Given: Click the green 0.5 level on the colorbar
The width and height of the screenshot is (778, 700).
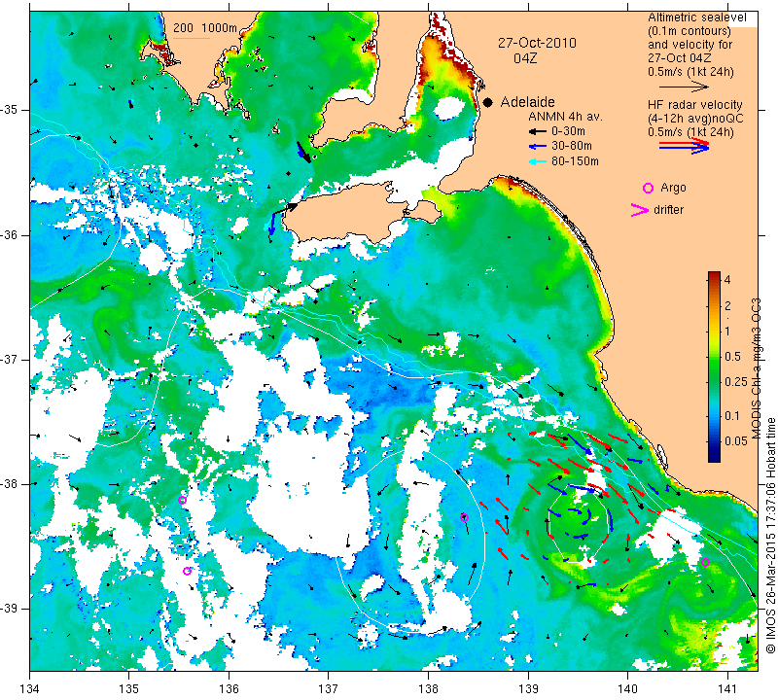Looking at the screenshot, I should (714, 357).
